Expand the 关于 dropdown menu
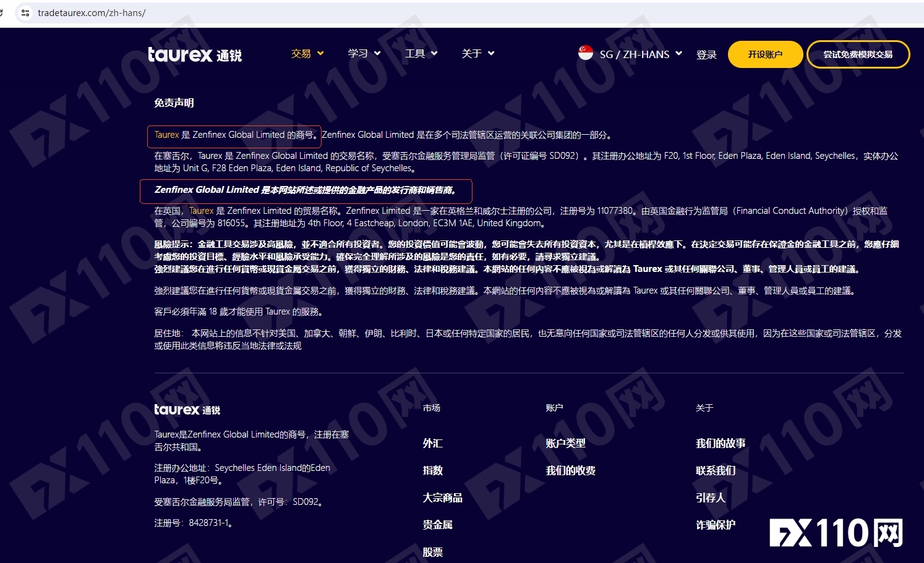 478,54
